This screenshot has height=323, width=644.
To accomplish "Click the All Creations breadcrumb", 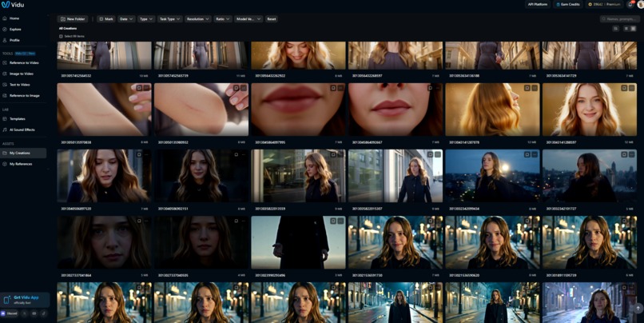I will point(68,28).
